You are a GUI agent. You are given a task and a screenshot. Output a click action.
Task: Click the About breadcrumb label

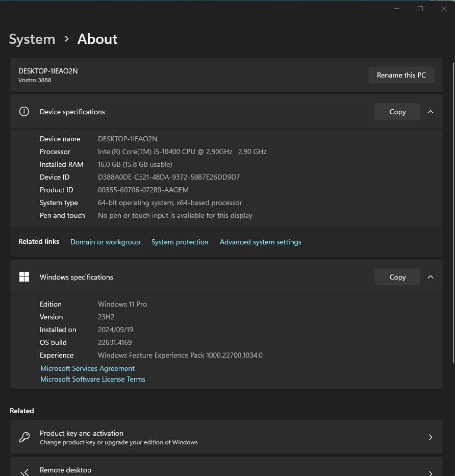click(97, 39)
